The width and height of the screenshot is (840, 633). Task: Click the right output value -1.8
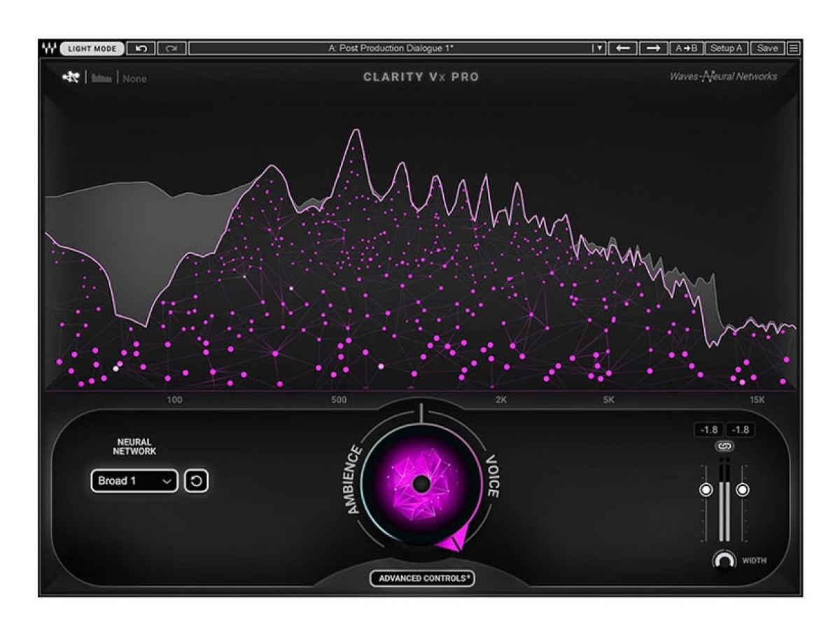740,430
